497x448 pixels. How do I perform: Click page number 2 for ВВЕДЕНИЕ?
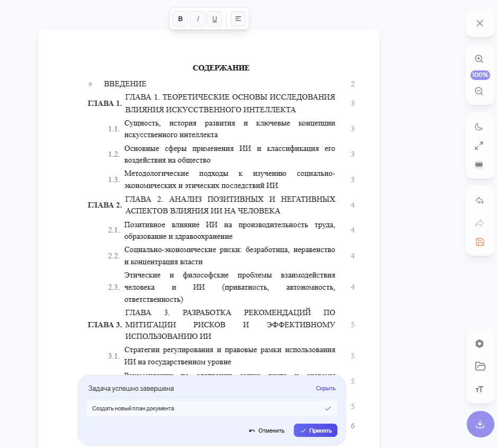coord(352,84)
